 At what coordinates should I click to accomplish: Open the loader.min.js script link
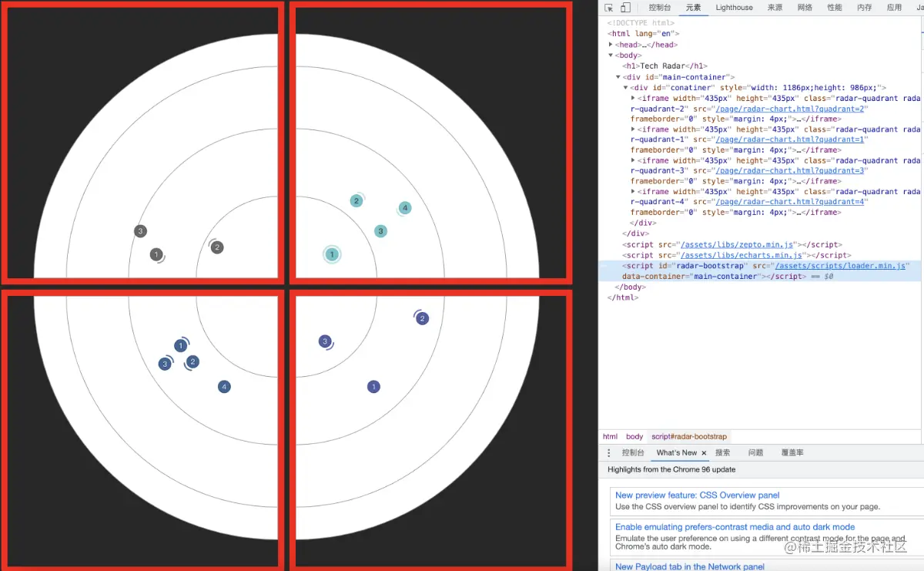[840, 266]
